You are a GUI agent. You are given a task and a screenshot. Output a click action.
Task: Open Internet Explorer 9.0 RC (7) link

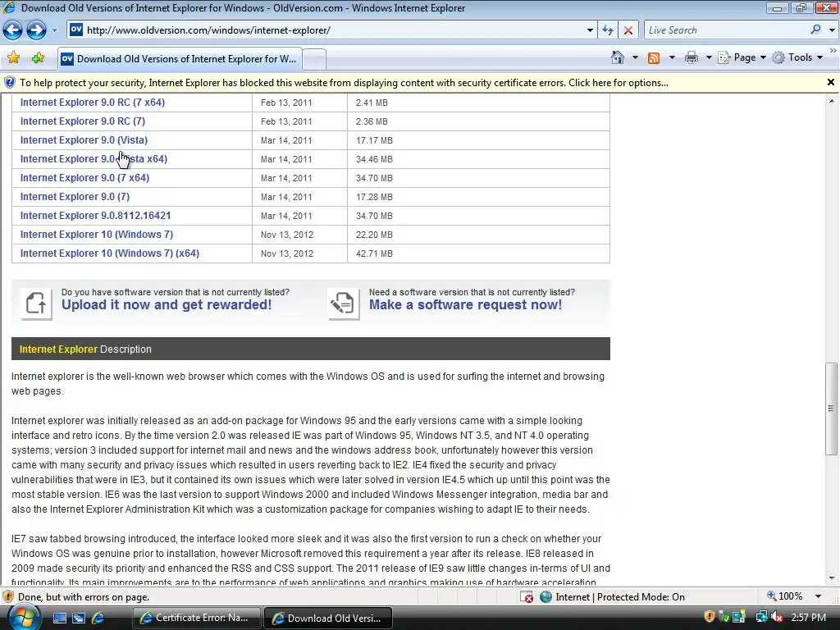tap(83, 121)
